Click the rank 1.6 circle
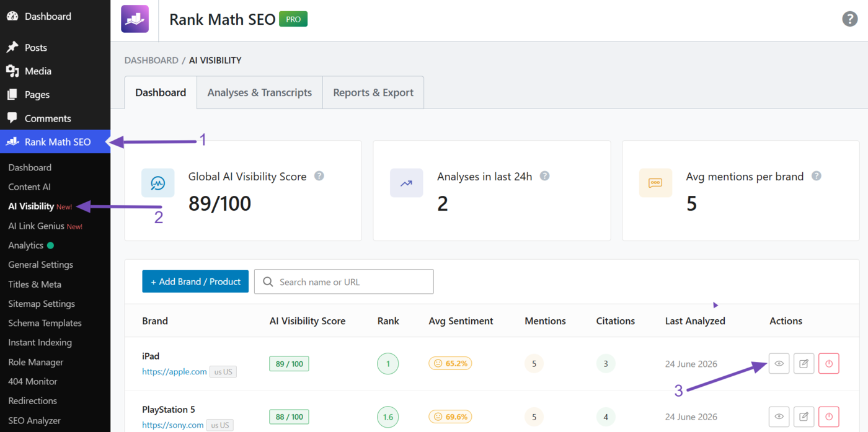The height and width of the screenshot is (432, 868). 388,417
